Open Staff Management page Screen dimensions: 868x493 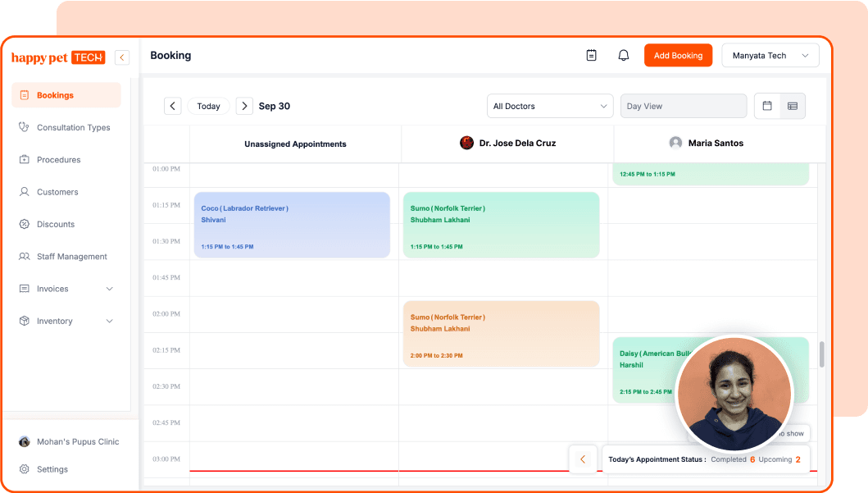[71, 257]
